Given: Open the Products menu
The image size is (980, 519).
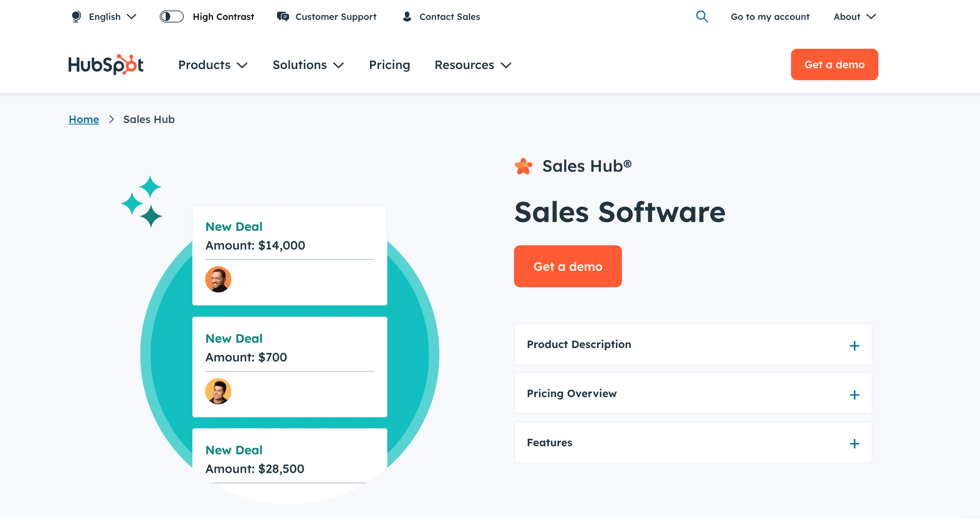Looking at the screenshot, I should [213, 65].
